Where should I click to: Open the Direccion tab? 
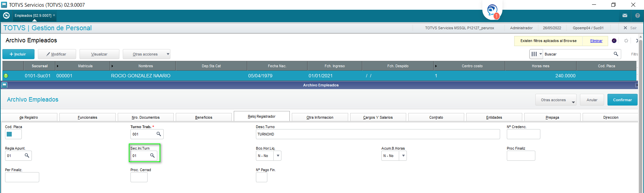point(610,117)
